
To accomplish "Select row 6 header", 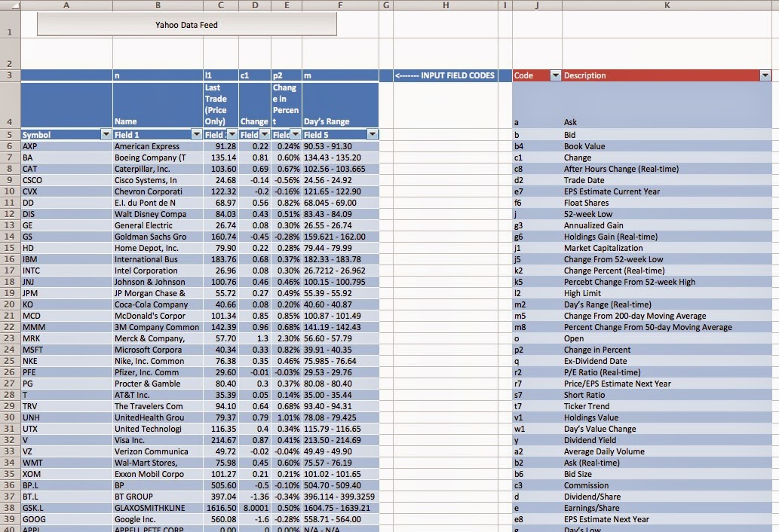I will [10, 146].
